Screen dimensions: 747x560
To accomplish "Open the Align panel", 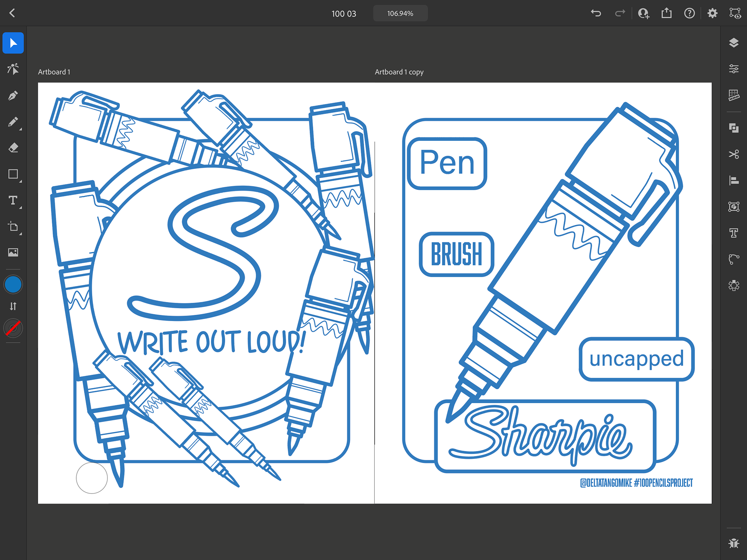I will coord(734,181).
